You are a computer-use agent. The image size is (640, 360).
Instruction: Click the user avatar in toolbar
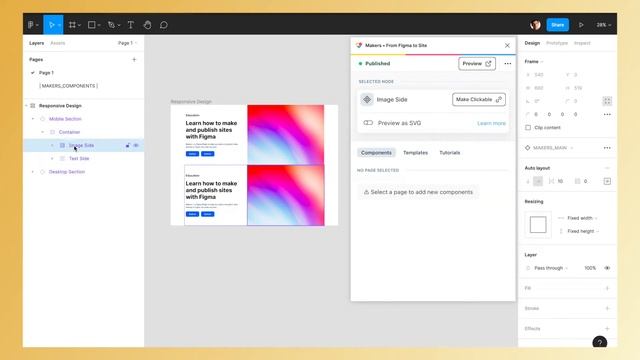point(536,25)
